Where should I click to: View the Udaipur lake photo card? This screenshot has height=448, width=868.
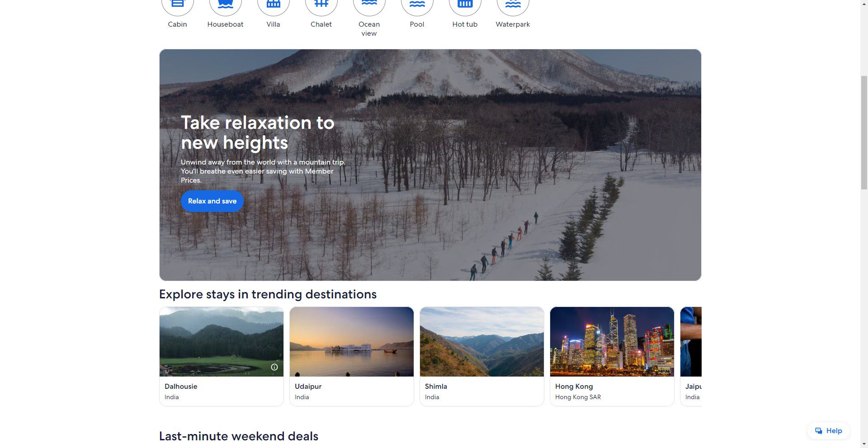[351, 342]
